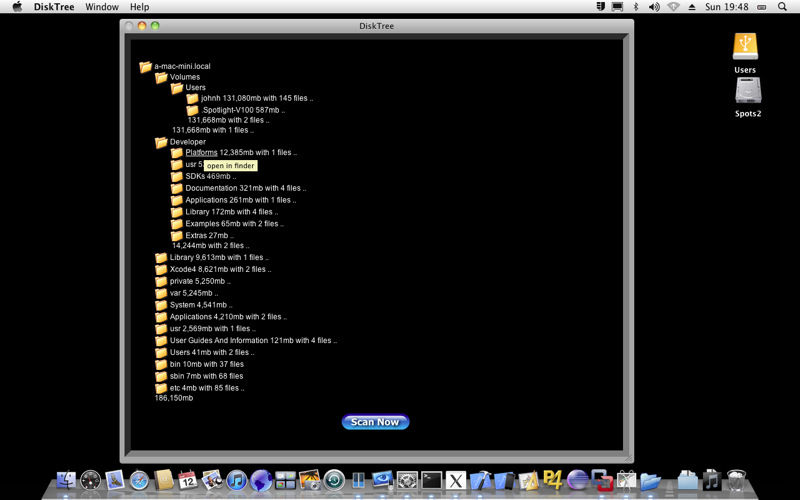Open iPhoto from the Dock

[310, 480]
